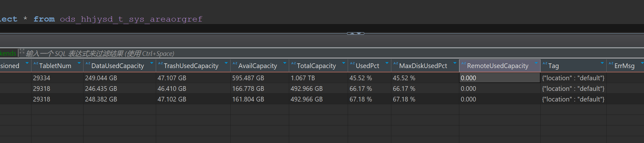The width and height of the screenshot is (644, 143).
Task: Open the TotalCapacity column dropdown arrow
Action: (x=344, y=63)
